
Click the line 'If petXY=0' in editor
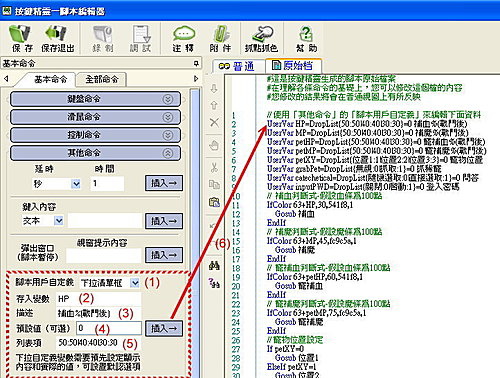[285, 349]
